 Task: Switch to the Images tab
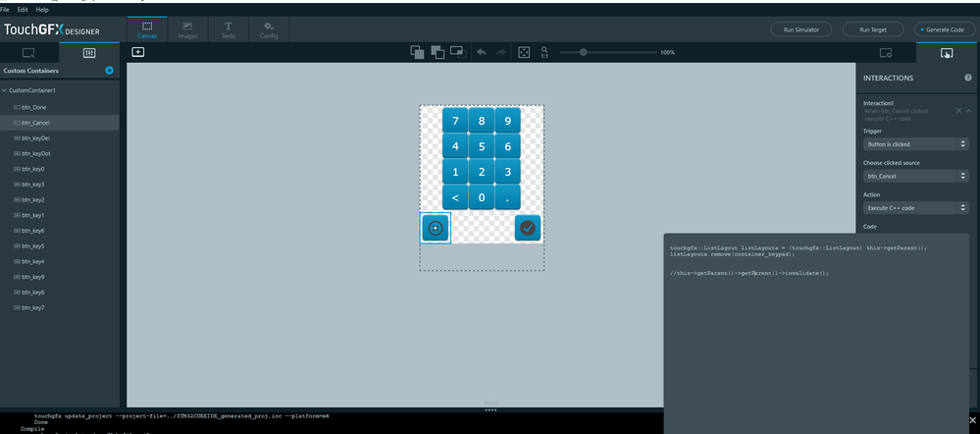pos(187,30)
